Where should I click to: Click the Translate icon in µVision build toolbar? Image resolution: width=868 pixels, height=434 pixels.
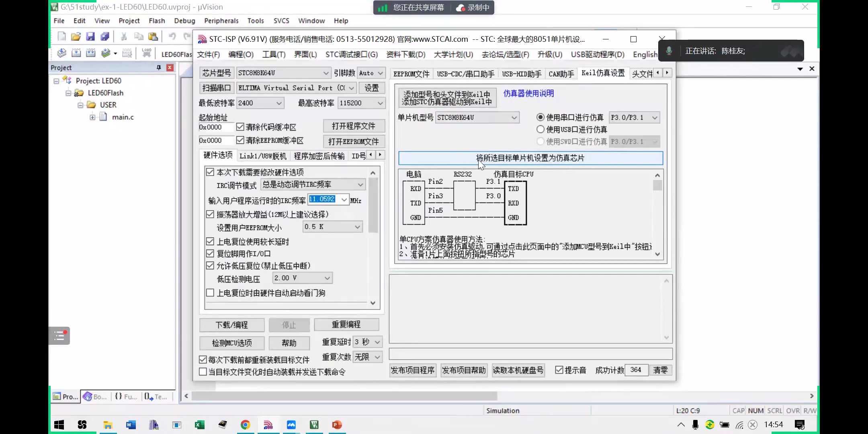coord(62,53)
